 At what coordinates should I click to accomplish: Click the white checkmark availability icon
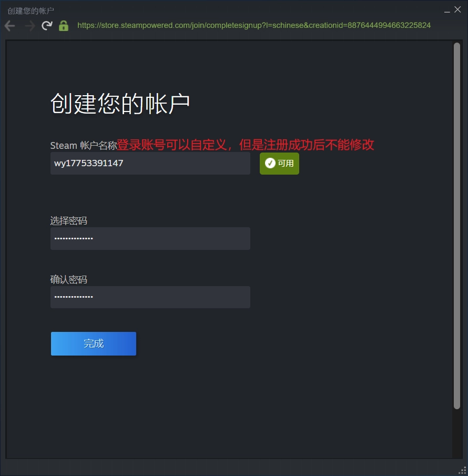coord(270,164)
